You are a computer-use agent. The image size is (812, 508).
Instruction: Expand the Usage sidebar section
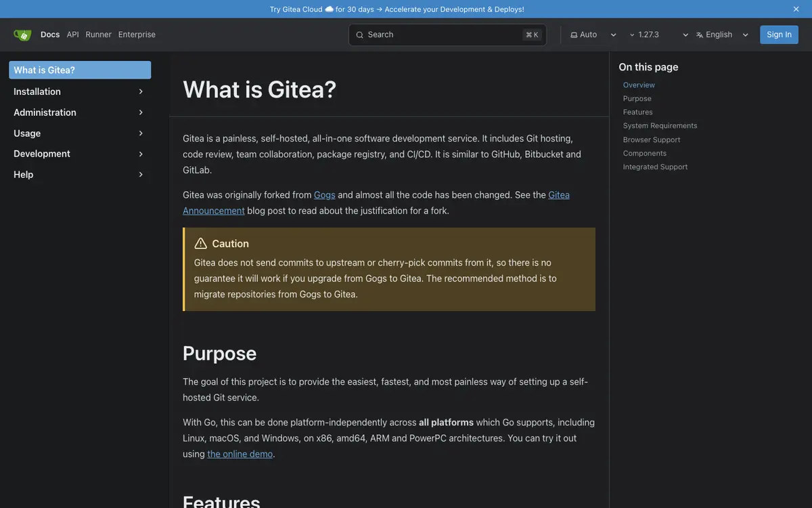pos(141,133)
